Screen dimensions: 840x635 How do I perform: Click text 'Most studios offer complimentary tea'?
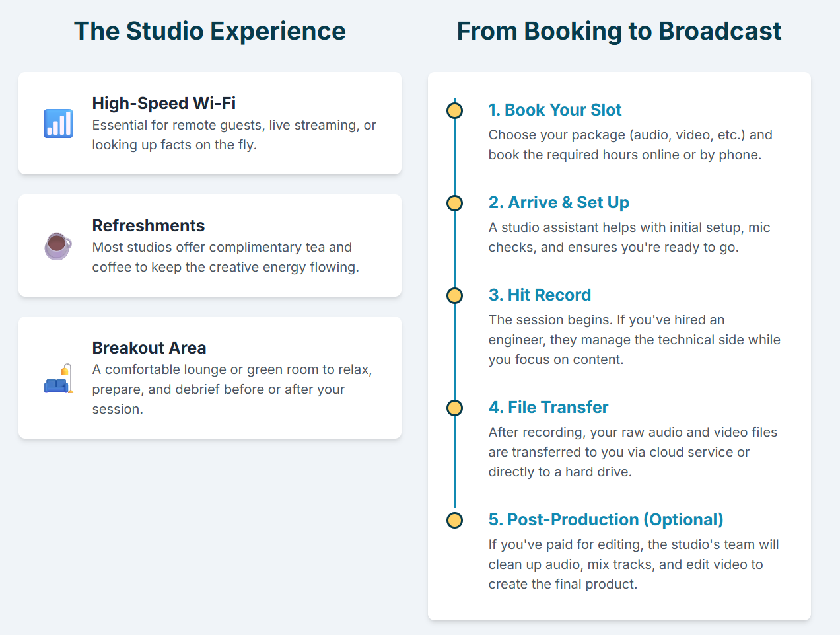click(x=208, y=247)
